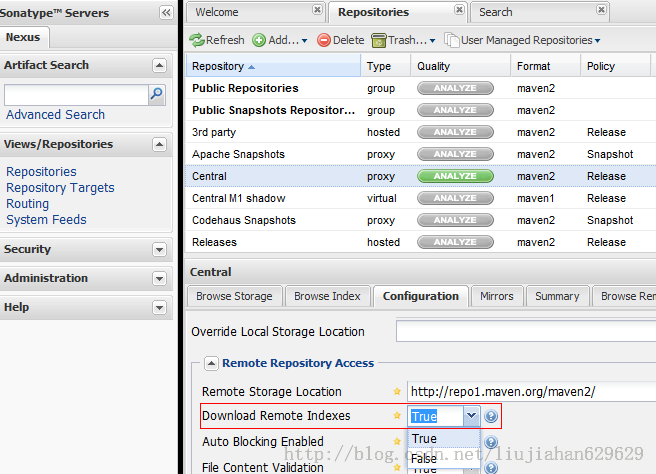
Task: Refresh the repository list
Action: coord(217,40)
